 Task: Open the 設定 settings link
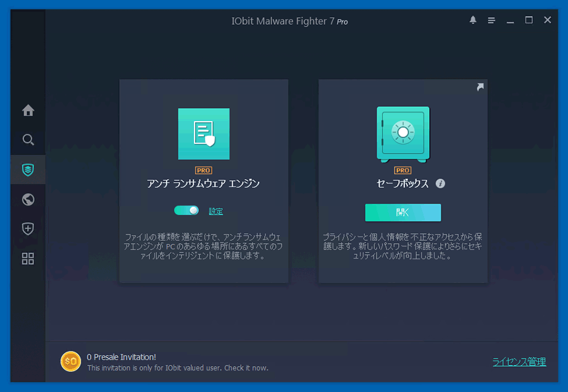point(216,211)
